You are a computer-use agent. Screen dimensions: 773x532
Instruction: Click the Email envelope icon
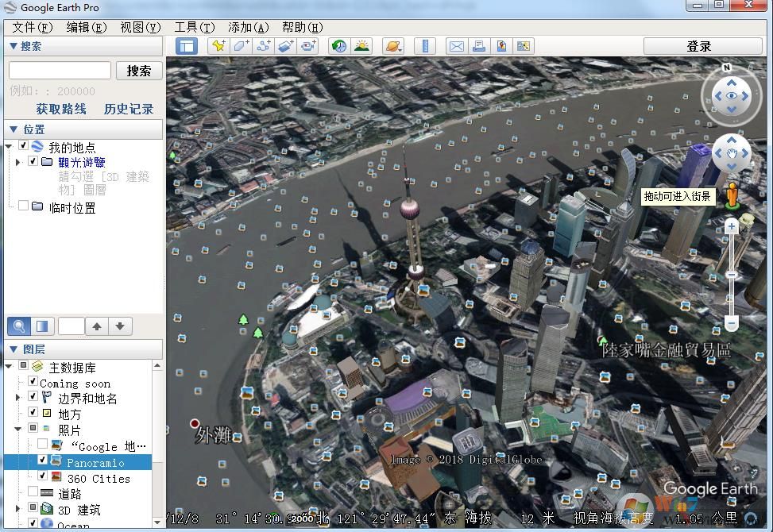(457, 46)
